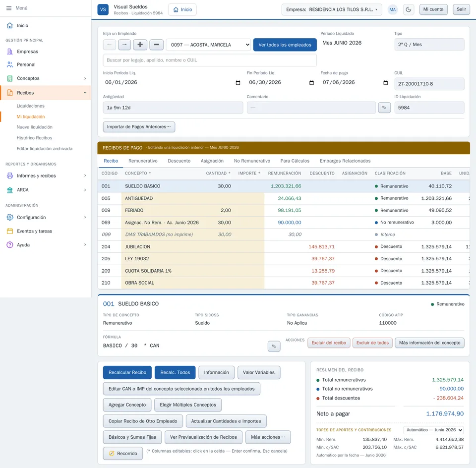Open calendar picker for Fecha de pago

point(386,83)
